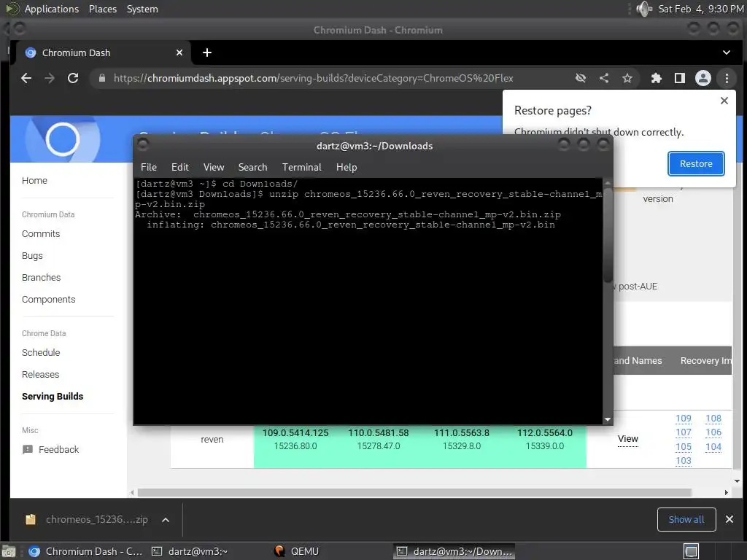This screenshot has height=560, width=747.
Task: Open terminal Search menu
Action: 252,167
